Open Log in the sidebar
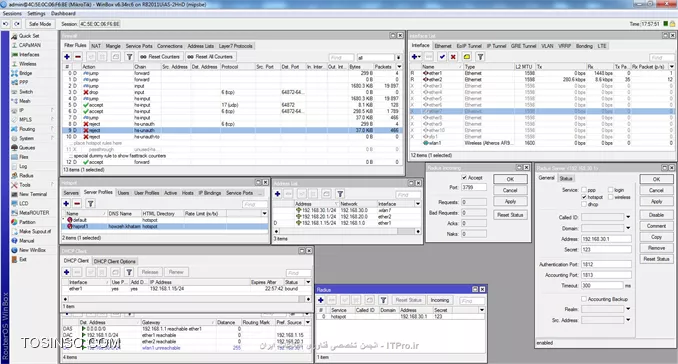 [x=23, y=166]
